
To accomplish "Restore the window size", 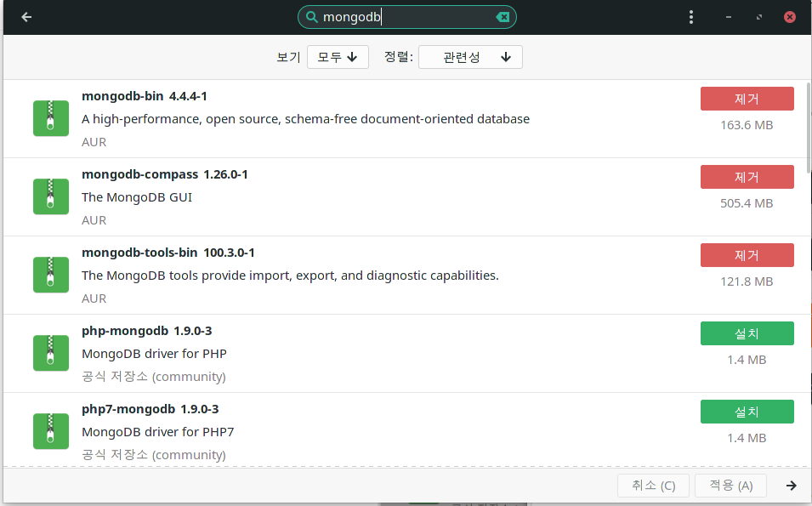I will (x=758, y=17).
